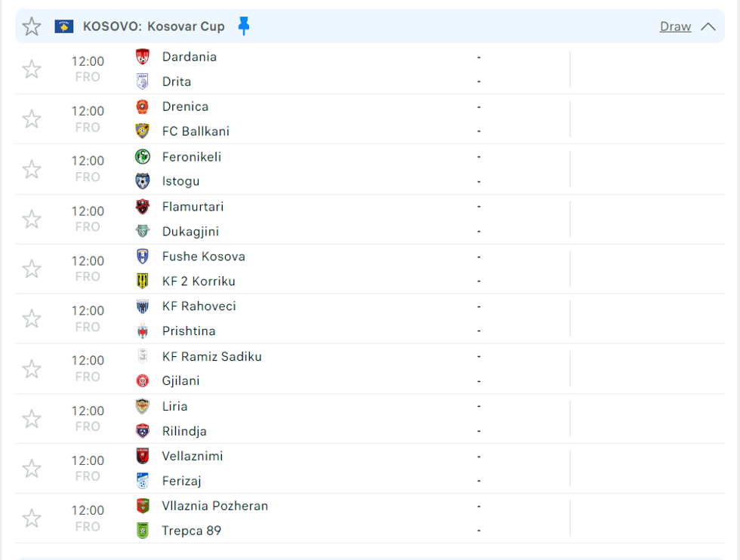Open match details for Vllaznia Pozheran
The image size is (740, 560).
pos(214,506)
